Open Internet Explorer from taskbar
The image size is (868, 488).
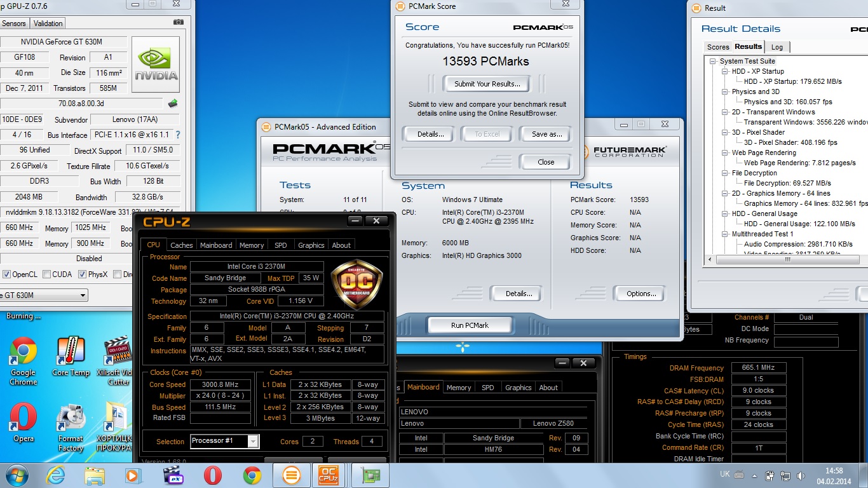coord(56,475)
